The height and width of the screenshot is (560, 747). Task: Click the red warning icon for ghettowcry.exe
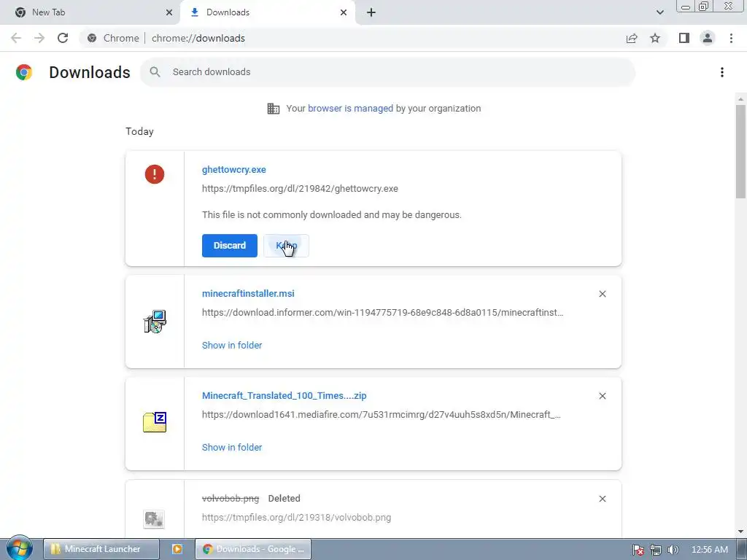point(155,174)
